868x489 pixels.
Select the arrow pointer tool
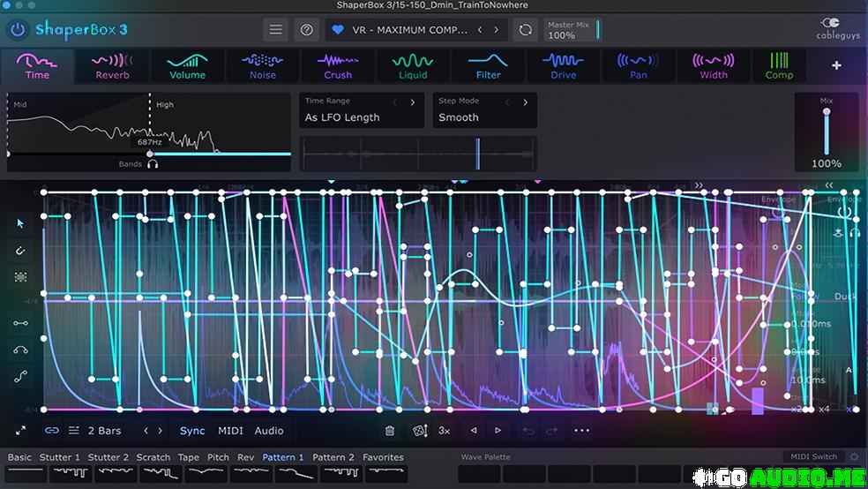(20, 223)
